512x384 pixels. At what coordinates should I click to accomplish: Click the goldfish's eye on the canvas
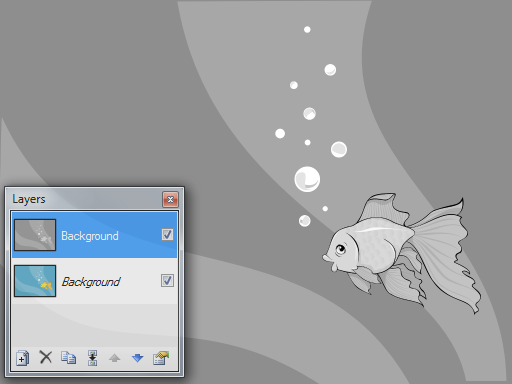click(x=340, y=249)
